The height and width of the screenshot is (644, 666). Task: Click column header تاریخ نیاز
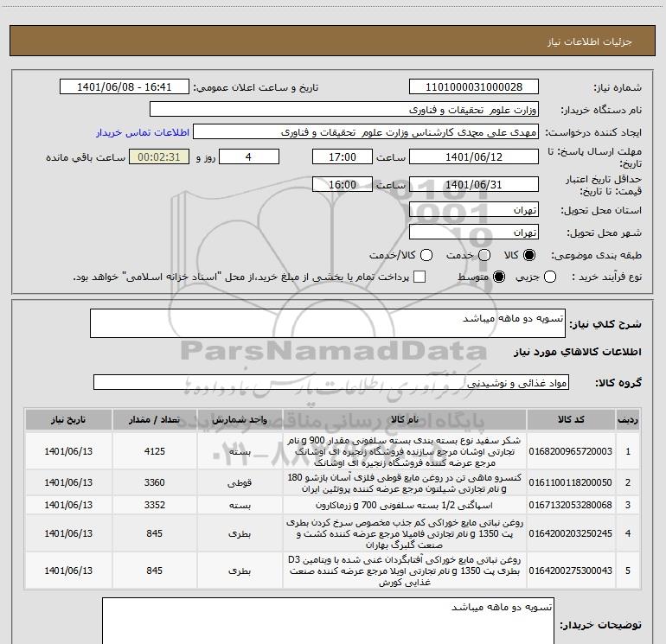68,419
